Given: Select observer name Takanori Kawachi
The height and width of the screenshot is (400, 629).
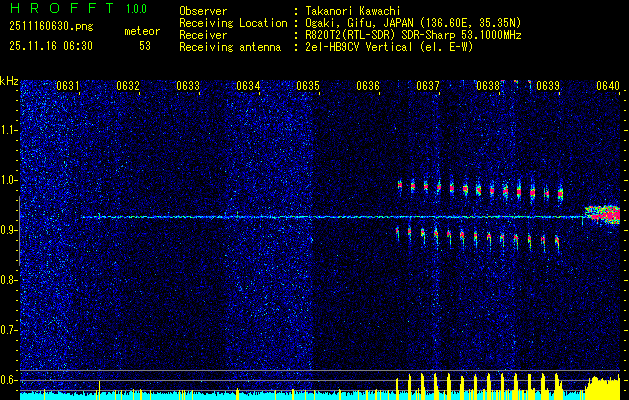Looking at the screenshot, I should (353, 11).
